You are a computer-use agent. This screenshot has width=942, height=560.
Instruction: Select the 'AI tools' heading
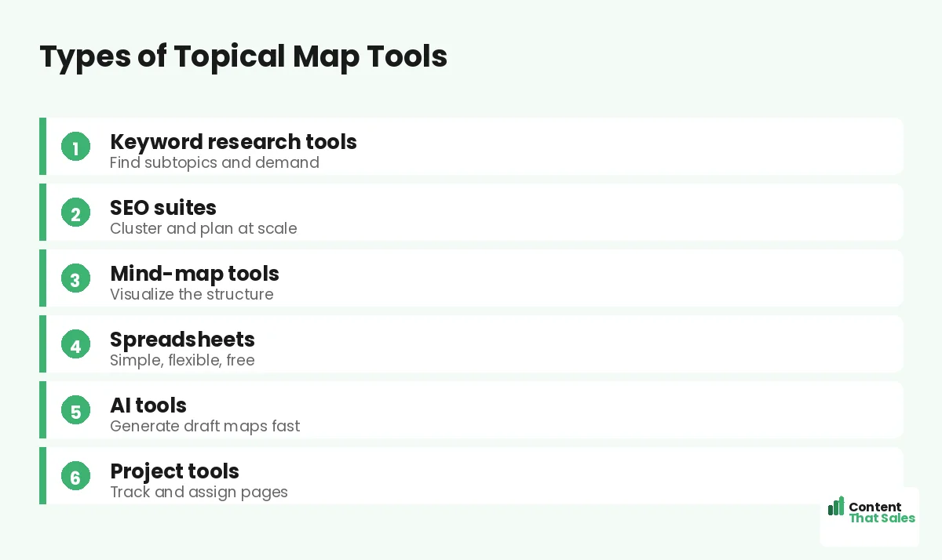tap(148, 405)
